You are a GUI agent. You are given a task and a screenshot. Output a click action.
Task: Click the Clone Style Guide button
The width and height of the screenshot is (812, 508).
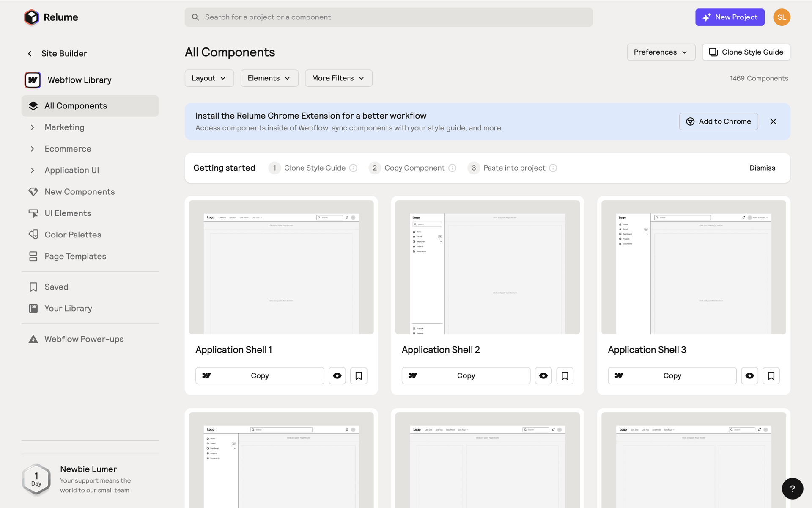point(746,52)
